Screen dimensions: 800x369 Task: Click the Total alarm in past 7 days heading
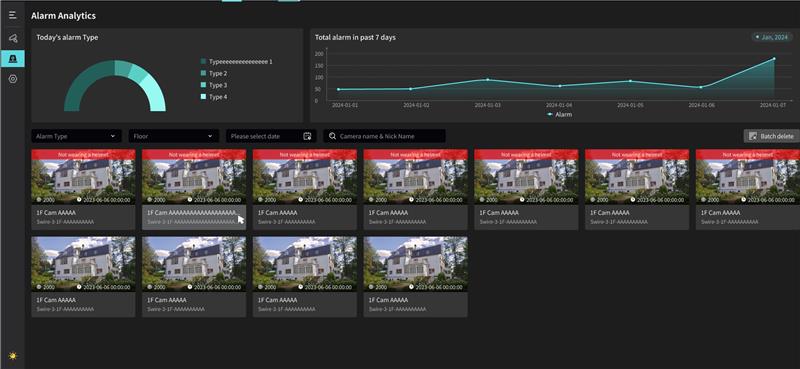pyautogui.click(x=355, y=37)
